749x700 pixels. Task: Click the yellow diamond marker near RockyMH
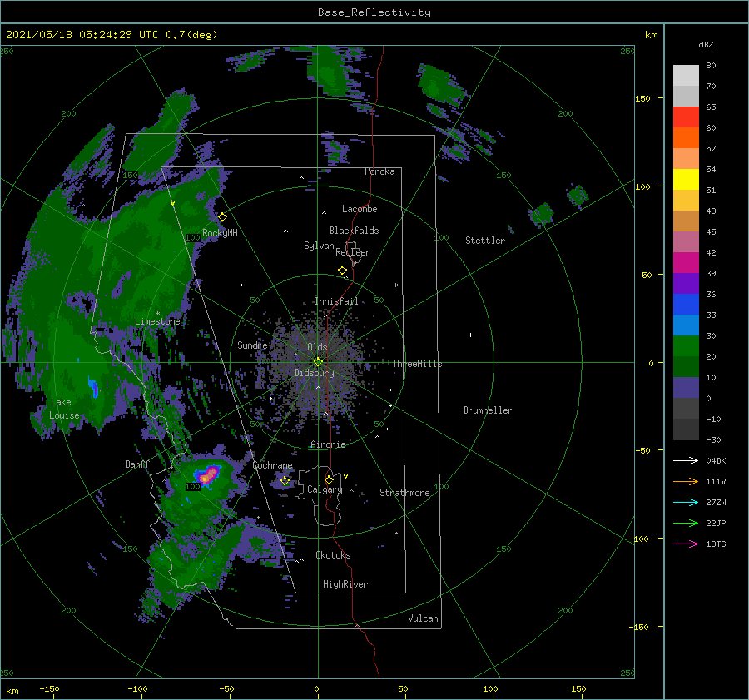222,217
